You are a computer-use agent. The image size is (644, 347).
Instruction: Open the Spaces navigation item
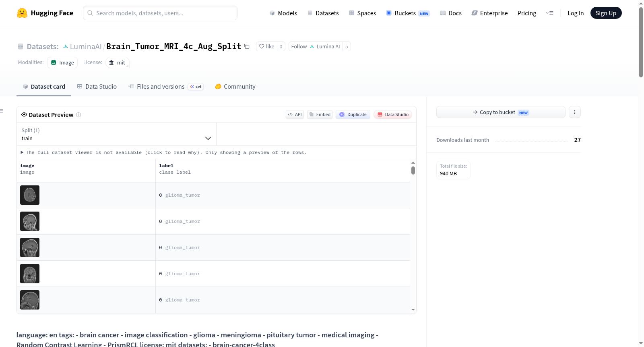(x=362, y=13)
